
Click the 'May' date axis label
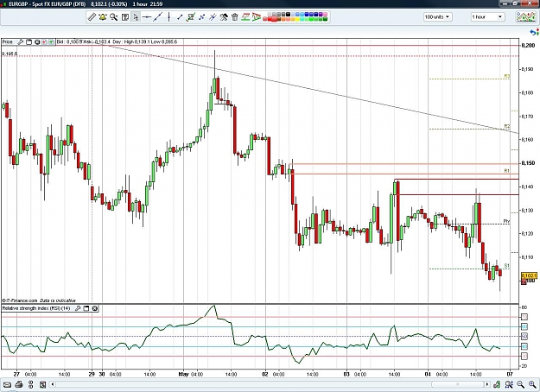[x=183, y=374]
